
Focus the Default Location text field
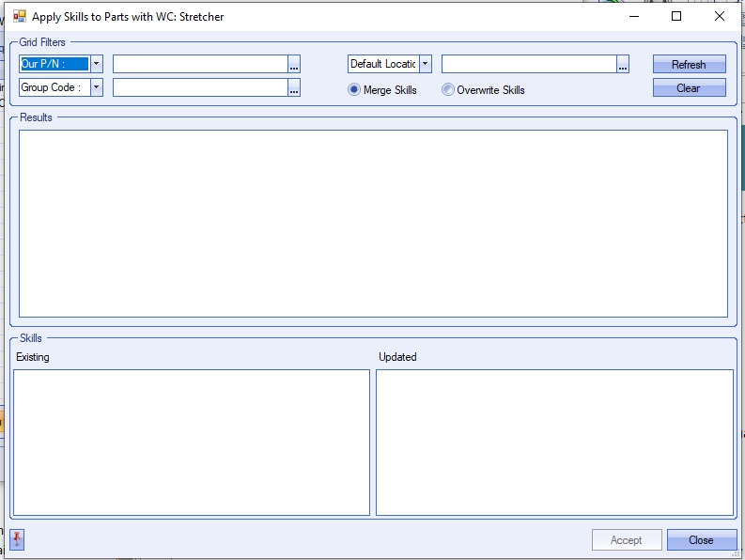528,64
